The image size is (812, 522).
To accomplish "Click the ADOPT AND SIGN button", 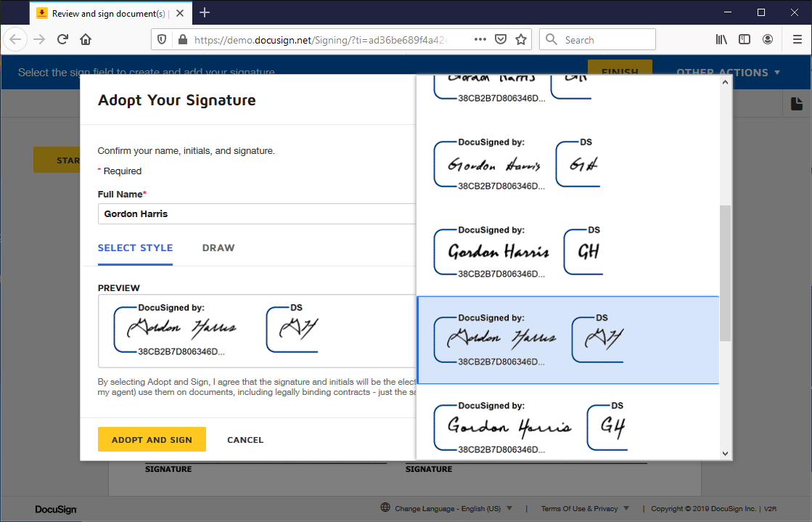I will [152, 439].
